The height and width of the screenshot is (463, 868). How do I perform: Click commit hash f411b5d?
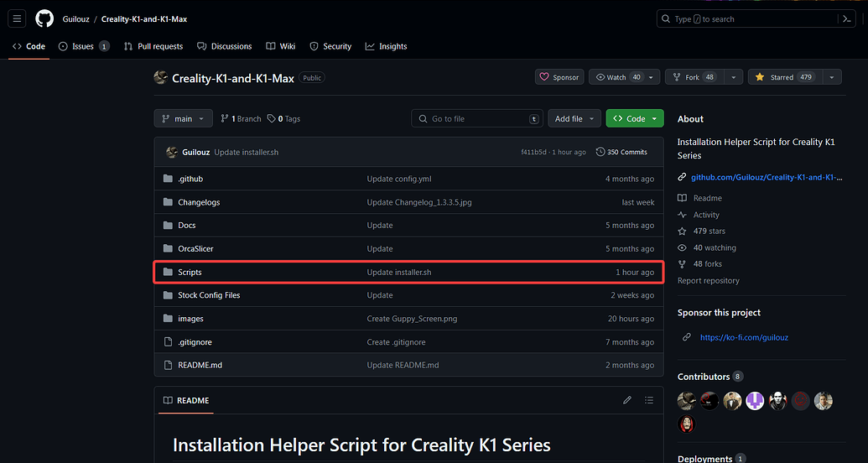click(535, 152)
